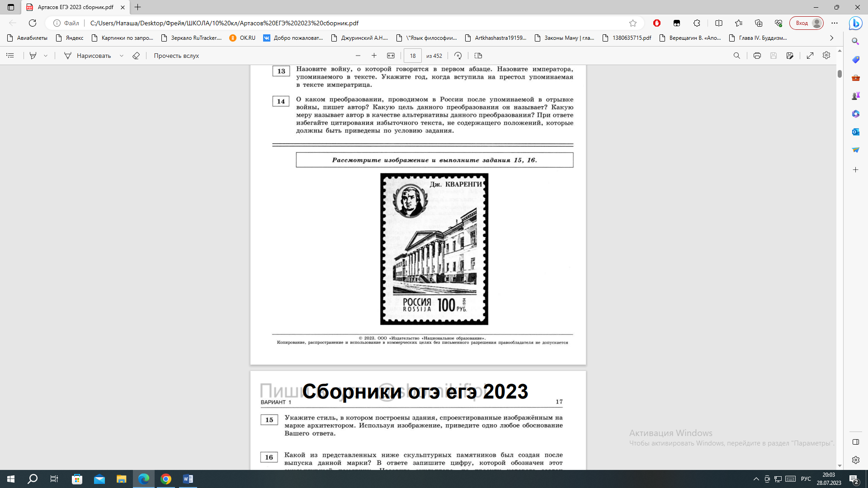Open PDF toolbar settings gear
This screenshot has width=868, height=488.
click(826, 55)
